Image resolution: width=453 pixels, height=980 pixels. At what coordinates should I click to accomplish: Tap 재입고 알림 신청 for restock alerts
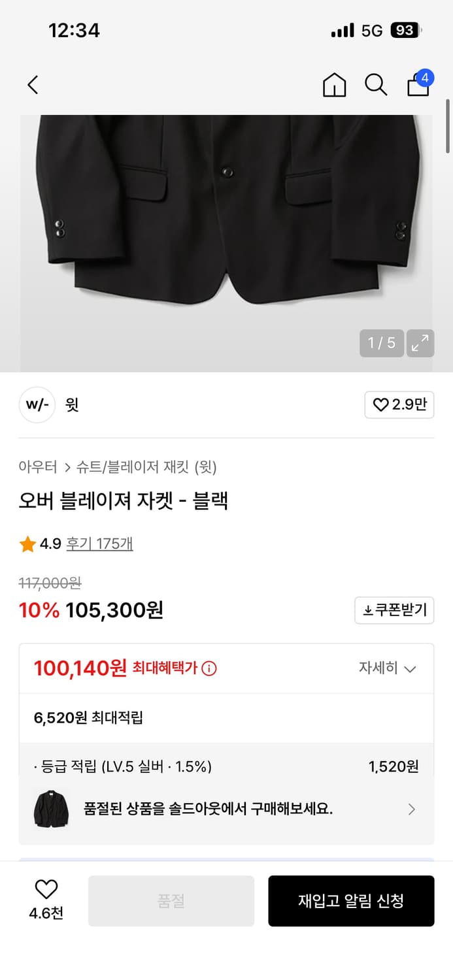tap(352, 900)
